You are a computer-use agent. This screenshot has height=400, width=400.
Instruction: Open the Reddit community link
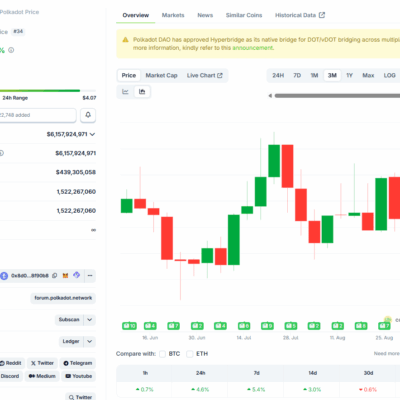click(11, 363)
